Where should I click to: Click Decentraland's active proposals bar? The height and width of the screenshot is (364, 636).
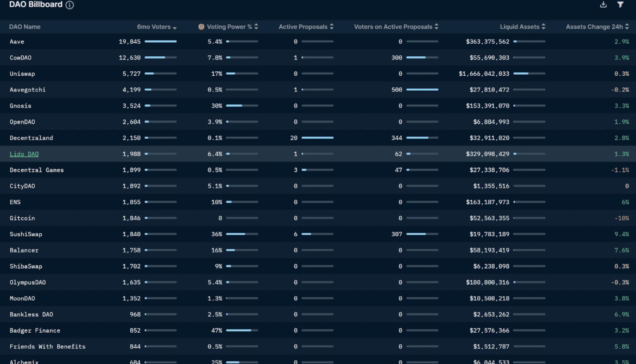(318, 138)
